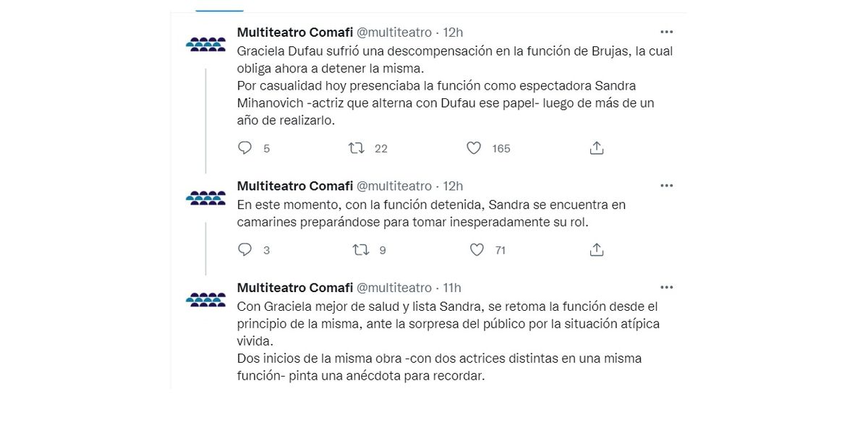
Task: Reply to the Graciela Dufau descompensación tweet
Action: 245,148
